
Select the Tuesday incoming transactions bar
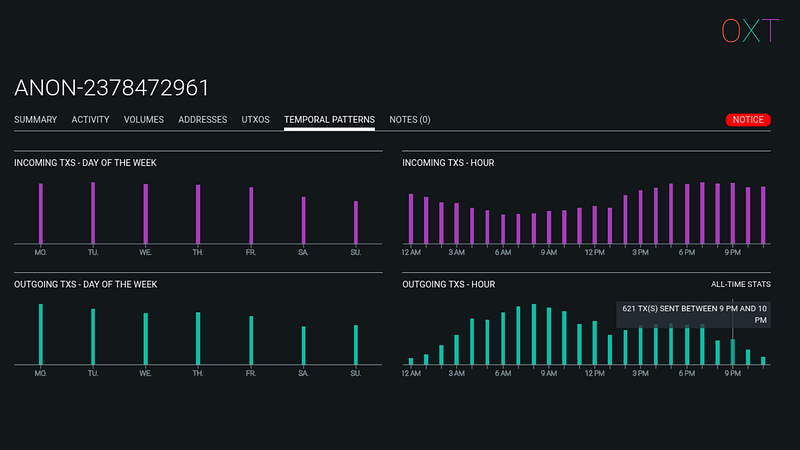(x=93, y=212)
